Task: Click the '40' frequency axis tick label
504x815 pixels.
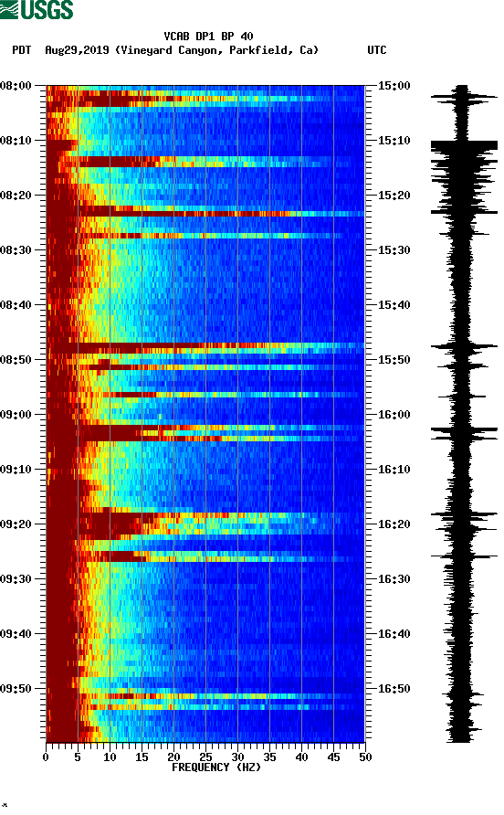Action: coord(302,757)
